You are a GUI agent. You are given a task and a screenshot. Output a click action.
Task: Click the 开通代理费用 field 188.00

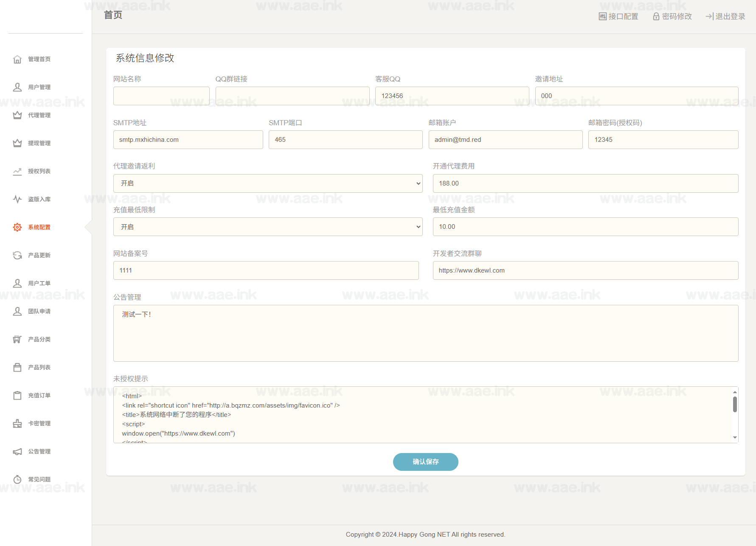(586, 183)
